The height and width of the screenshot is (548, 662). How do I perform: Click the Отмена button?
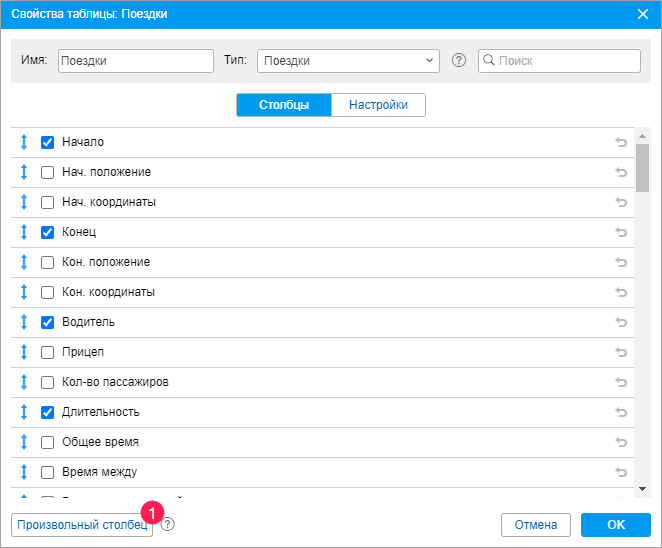[x=536, y=525]
